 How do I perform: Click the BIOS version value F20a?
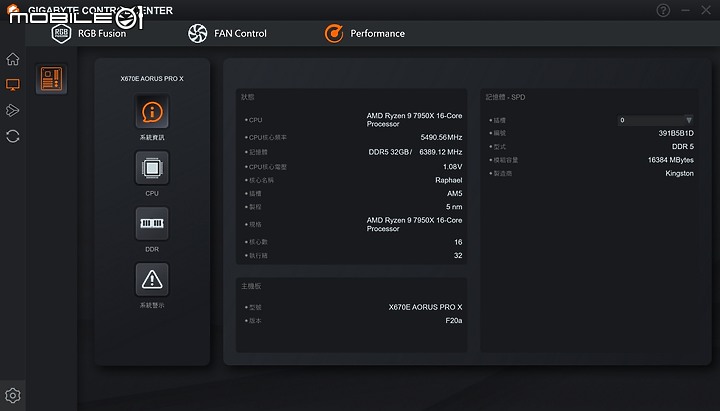pyautogui.click(x=454, y=321)
